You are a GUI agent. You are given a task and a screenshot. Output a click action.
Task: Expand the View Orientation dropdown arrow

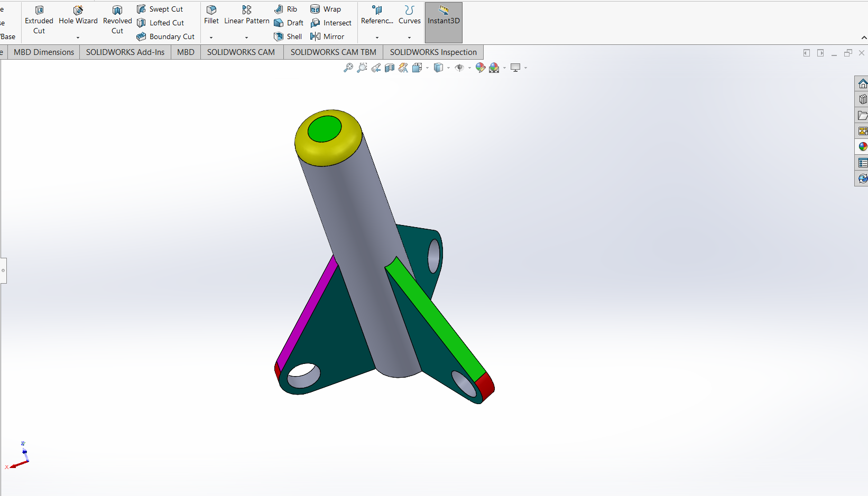pos(427,68)
